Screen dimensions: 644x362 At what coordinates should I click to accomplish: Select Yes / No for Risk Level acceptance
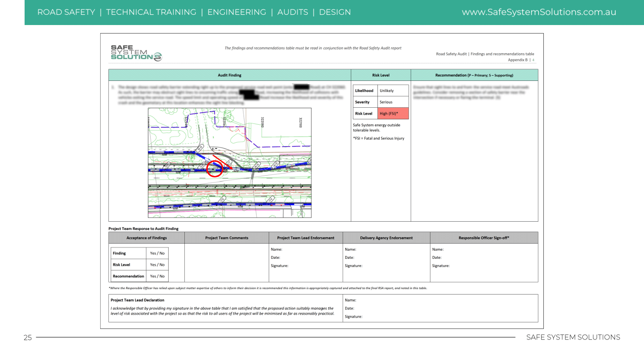click(157, 265)
